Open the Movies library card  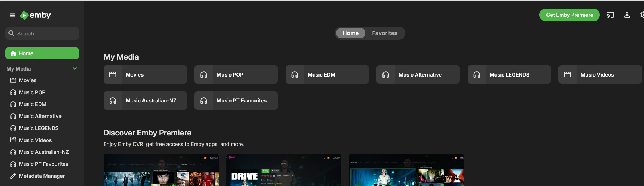click(x=145, y=74)
